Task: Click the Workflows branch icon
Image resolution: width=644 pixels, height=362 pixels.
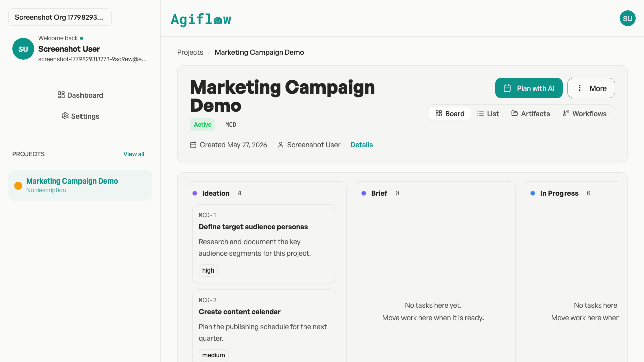Action: pyautogui.click(x=566, y=113)
